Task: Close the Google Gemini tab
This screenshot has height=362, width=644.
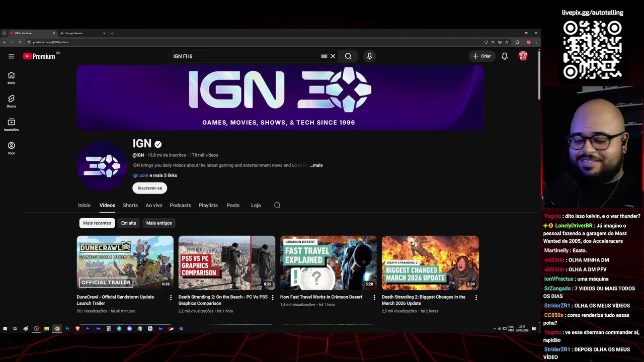Action: click(x=104, y=33)
